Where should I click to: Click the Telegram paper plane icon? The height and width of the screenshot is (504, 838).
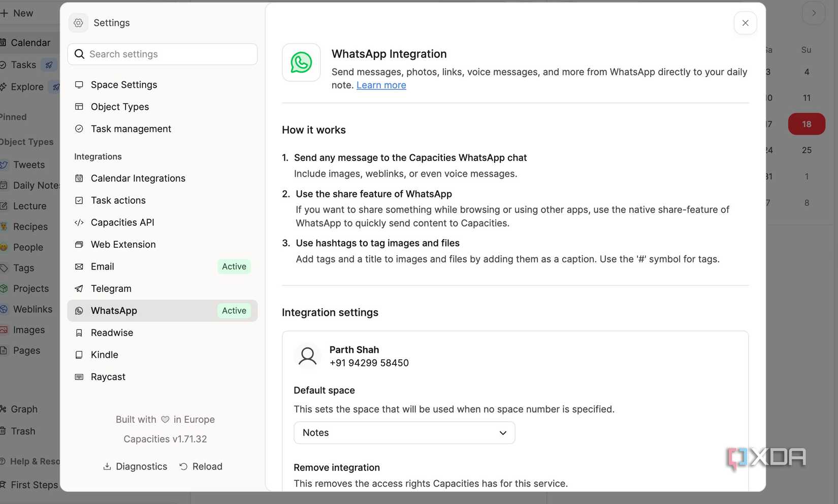tap(79, 289)
